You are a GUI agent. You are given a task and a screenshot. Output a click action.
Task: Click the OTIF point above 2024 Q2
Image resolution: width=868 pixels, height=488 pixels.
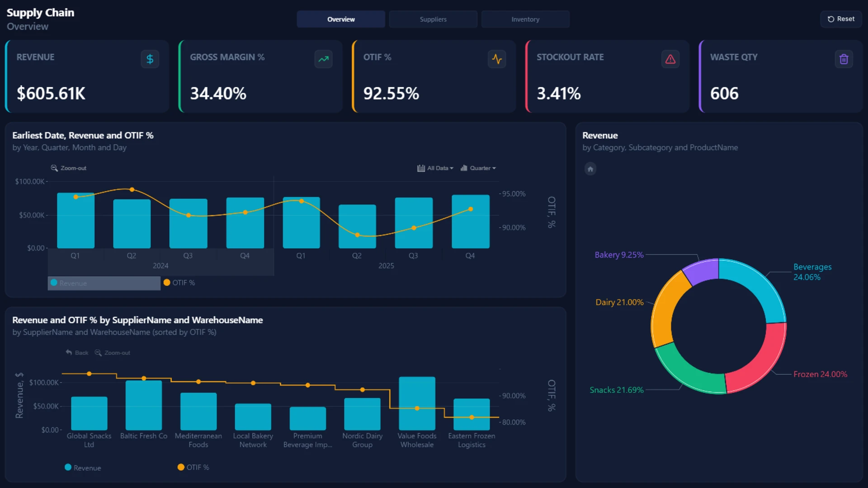(132, 189)
